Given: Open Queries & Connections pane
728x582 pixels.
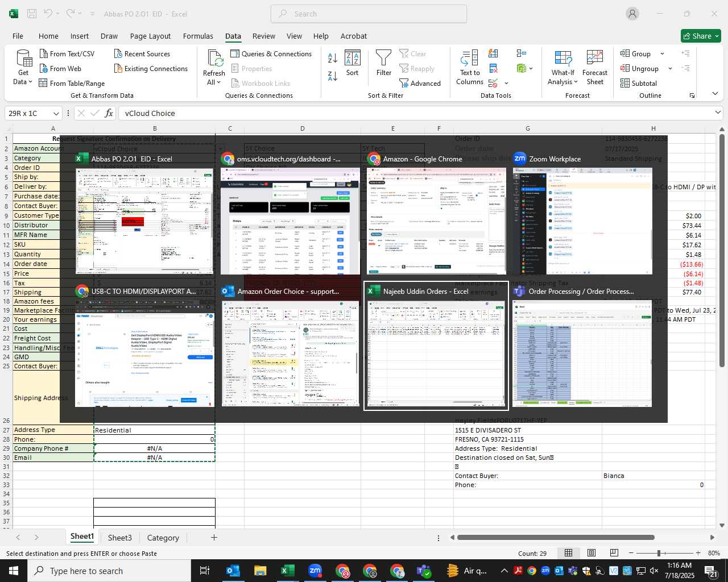Looking at the screenshot, I should (271, 53).
